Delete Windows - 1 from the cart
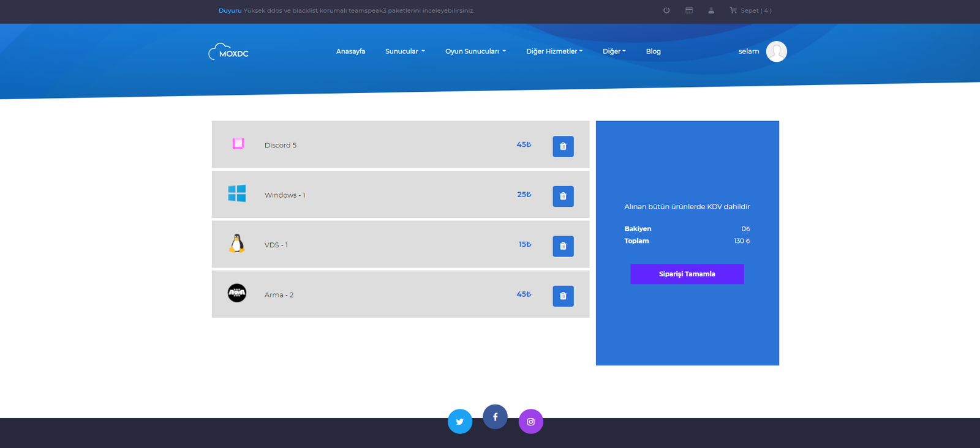Screen dimensions: 980x448 [563, 196]
